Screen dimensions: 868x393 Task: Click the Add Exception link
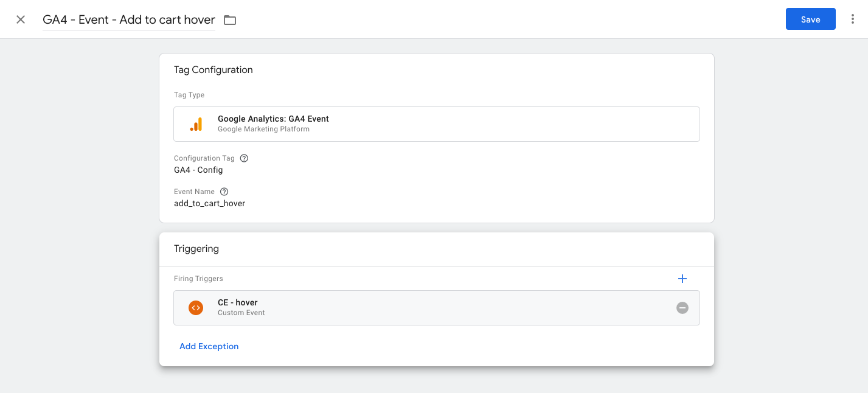(x=209, y=346)
